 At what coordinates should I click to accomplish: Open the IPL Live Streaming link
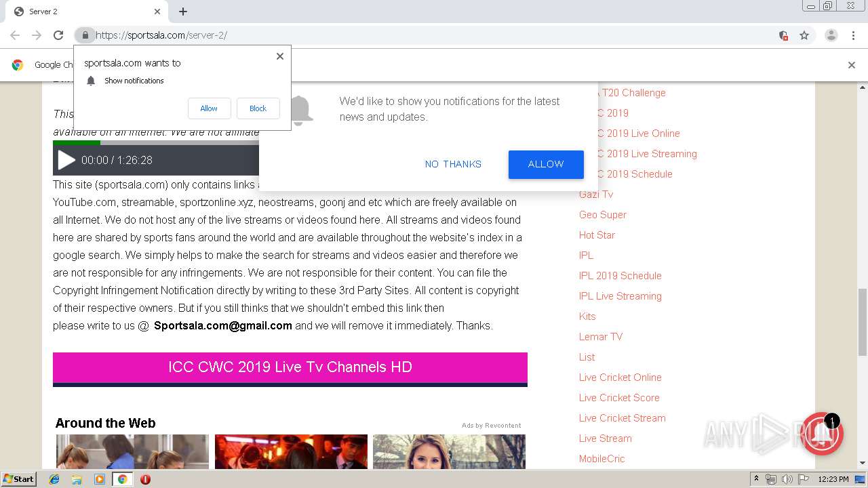(620, 296)
